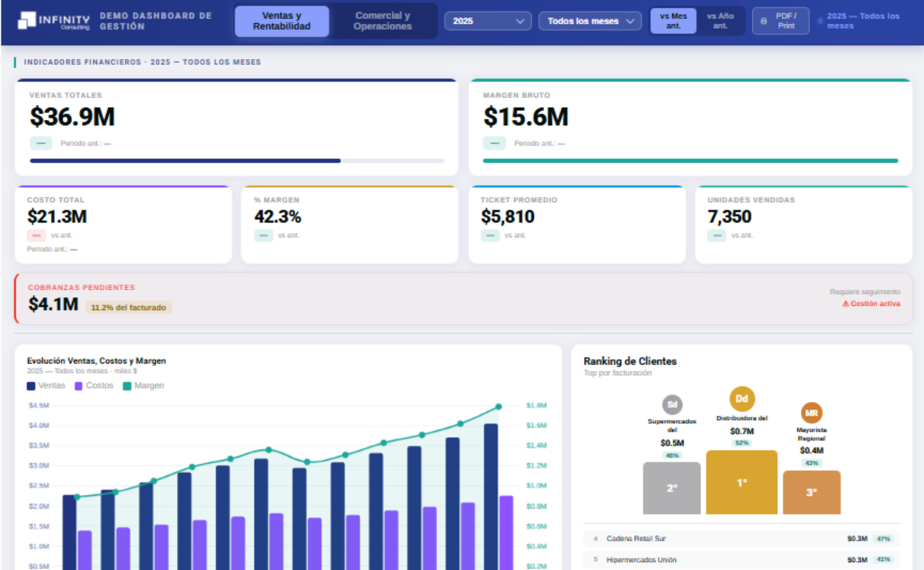This screenshot has width=924, height=570.
Task: Click the Infinity Consulting logo
Action: click(53, 21)
